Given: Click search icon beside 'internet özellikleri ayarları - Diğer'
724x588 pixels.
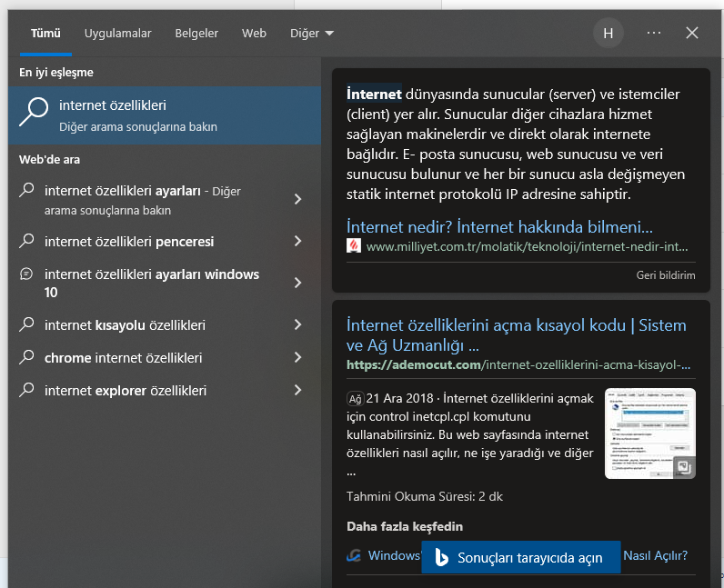Looking at the screenshot, I should (x=26, y=190).
